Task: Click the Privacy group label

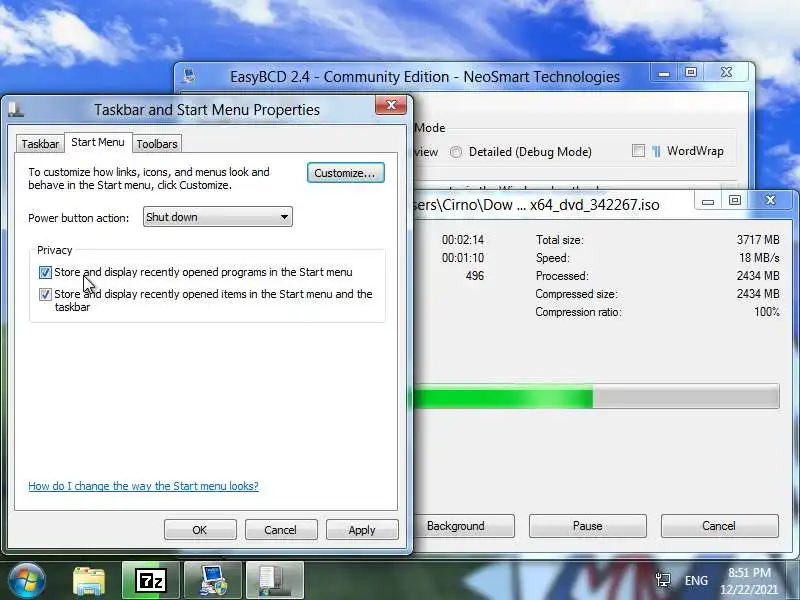Action: click(x=55, y=251)
